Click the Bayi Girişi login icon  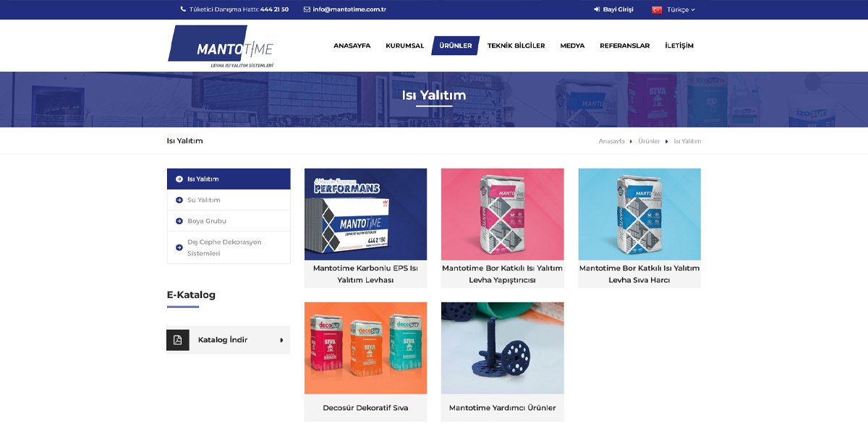(x=597, y=9)
